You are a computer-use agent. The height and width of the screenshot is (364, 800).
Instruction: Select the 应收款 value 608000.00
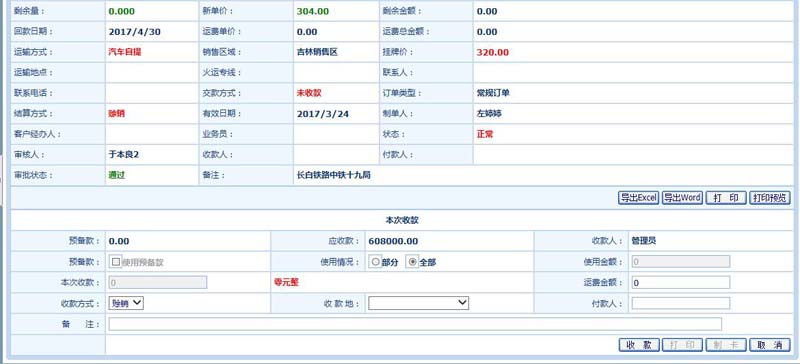[x=393, y=241]
